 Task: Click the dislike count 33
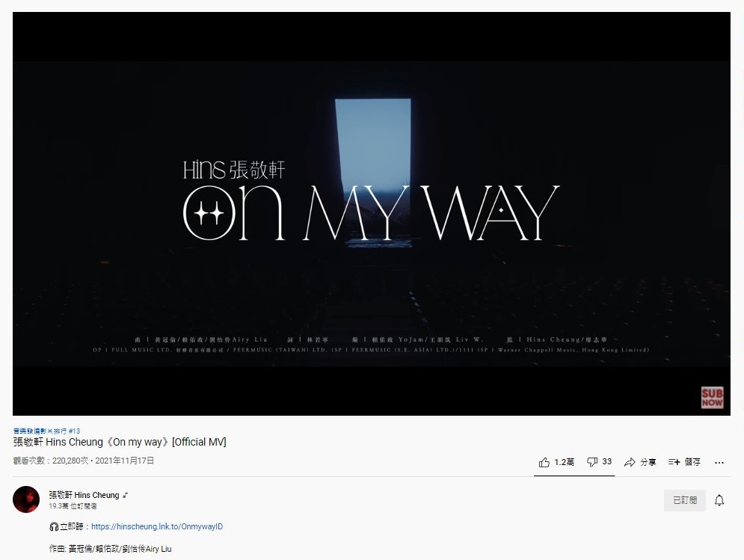[x=607, y=461]
